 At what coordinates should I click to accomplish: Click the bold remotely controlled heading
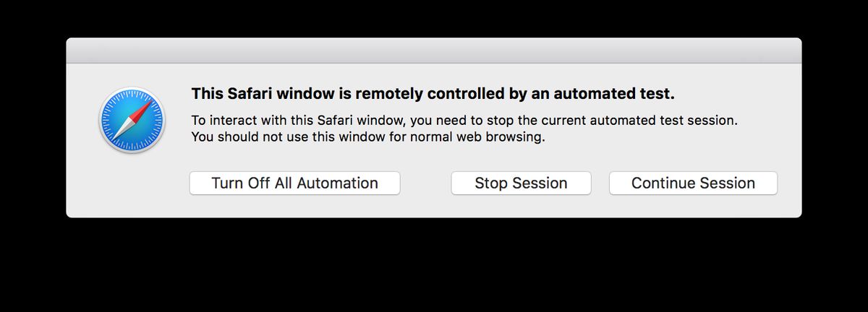pos(433,94)
